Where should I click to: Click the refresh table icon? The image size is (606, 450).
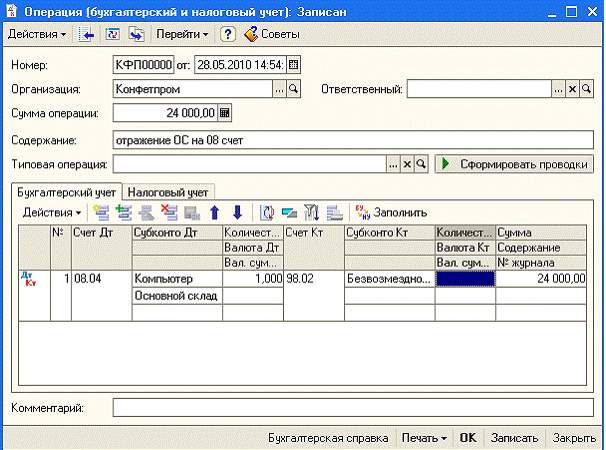tap(267, 213)
